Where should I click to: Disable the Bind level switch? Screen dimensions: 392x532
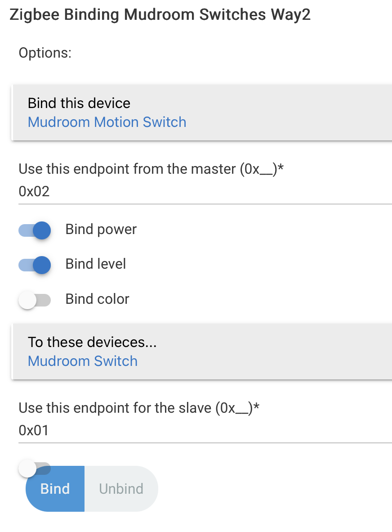(35, 265)
